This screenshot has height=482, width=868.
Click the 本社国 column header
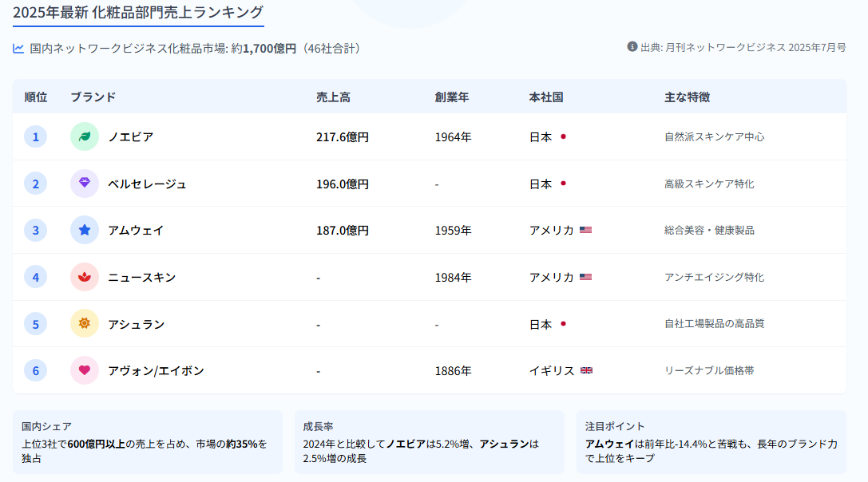coord(546,97)
